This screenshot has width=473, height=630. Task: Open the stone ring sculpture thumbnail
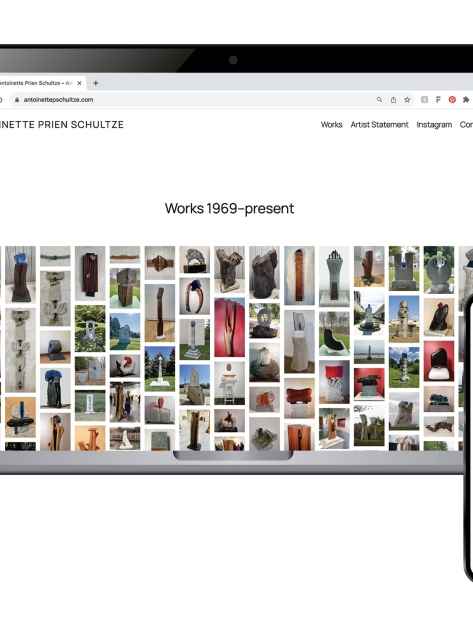coord(264,321)
